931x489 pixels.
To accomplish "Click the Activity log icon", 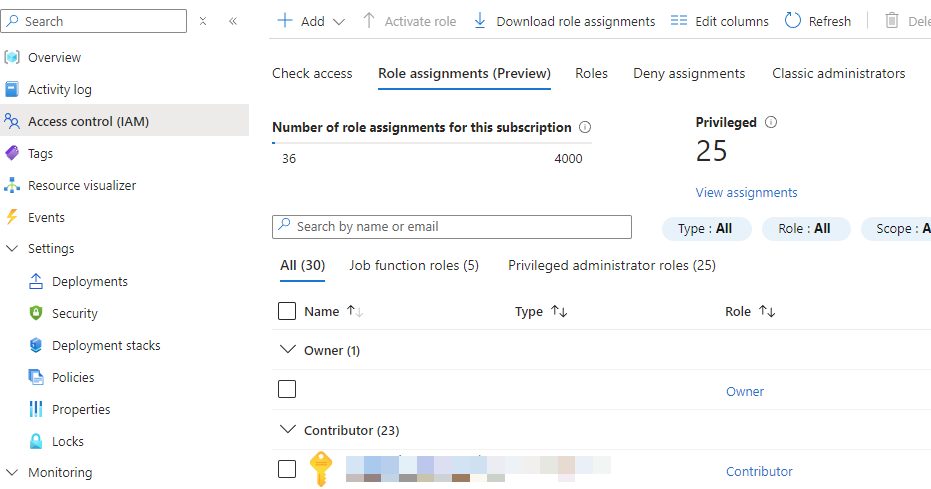I will (x=12, y=90).
